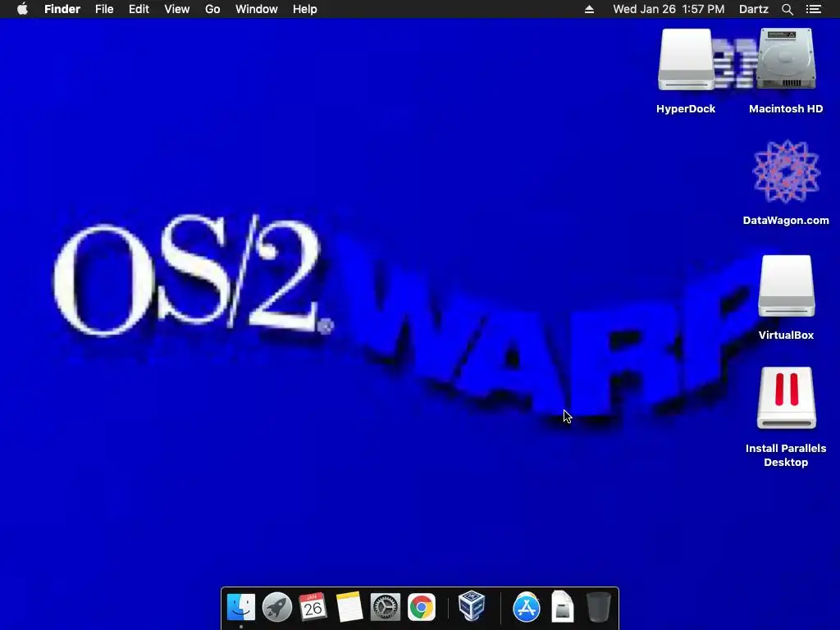Open Notification Center list icon
Viewport: 840px width, 630px height.
click(813, 9)
